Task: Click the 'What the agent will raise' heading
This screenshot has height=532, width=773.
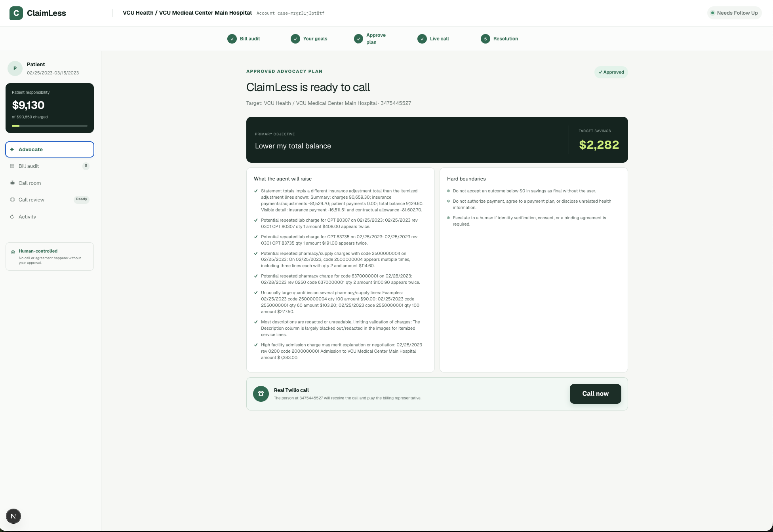Action: pyautogui.click(x=283, y=179)
